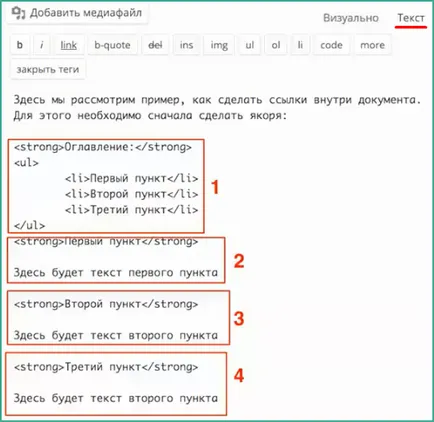Screen dimensions: 434x422
Task: Click the "<strong>Второй пункт</strong>" line
Action: point(106,304)
